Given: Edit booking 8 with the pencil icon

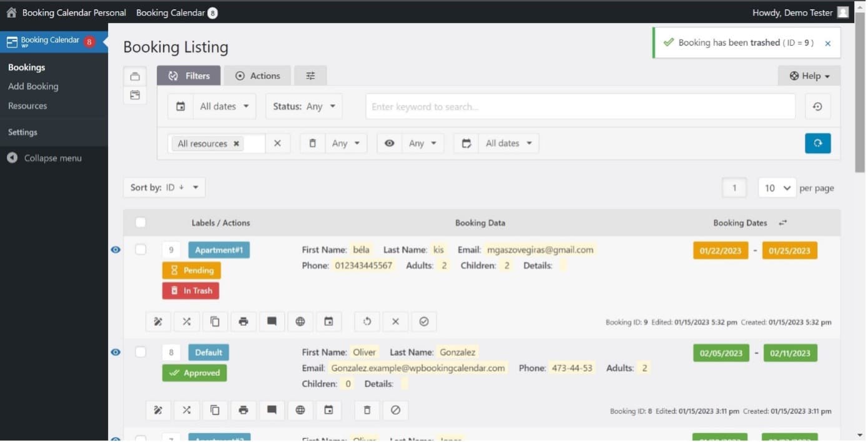Looking at the screenshot, I should point(158,410).
